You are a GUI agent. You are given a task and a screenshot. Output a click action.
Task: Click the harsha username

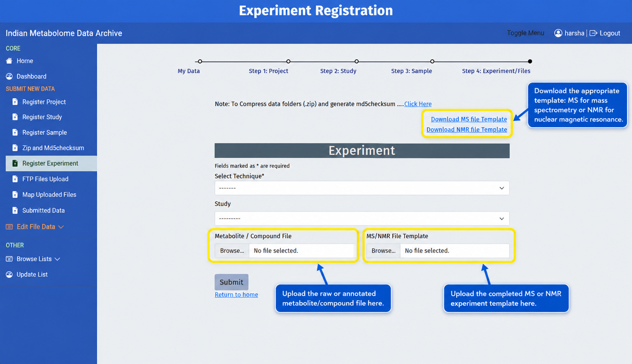[575, 33]
